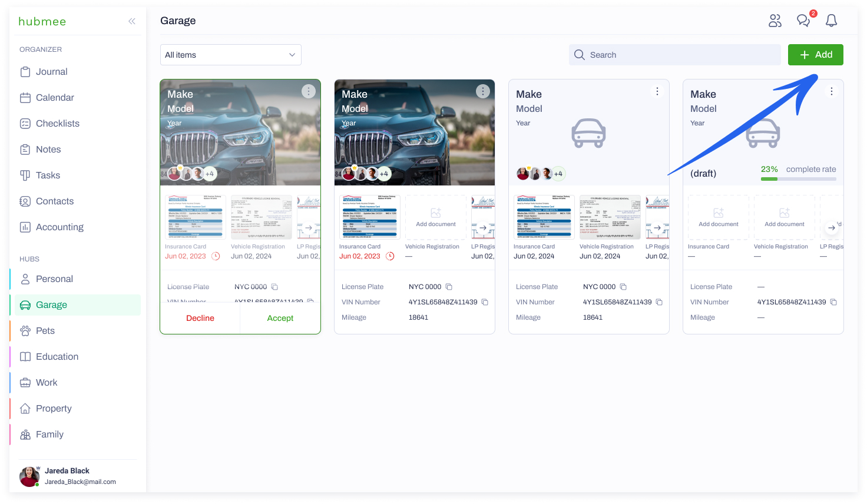Click the second card's BMW photo
867x504 pixels.
415,132
